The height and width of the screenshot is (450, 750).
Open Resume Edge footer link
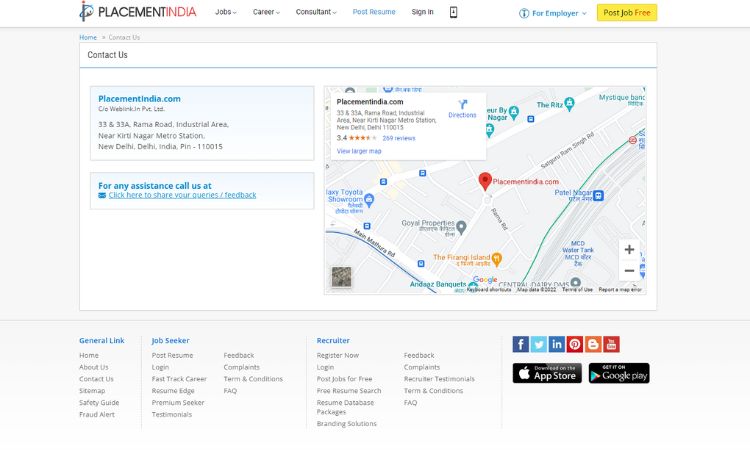[x=173, y=391]
